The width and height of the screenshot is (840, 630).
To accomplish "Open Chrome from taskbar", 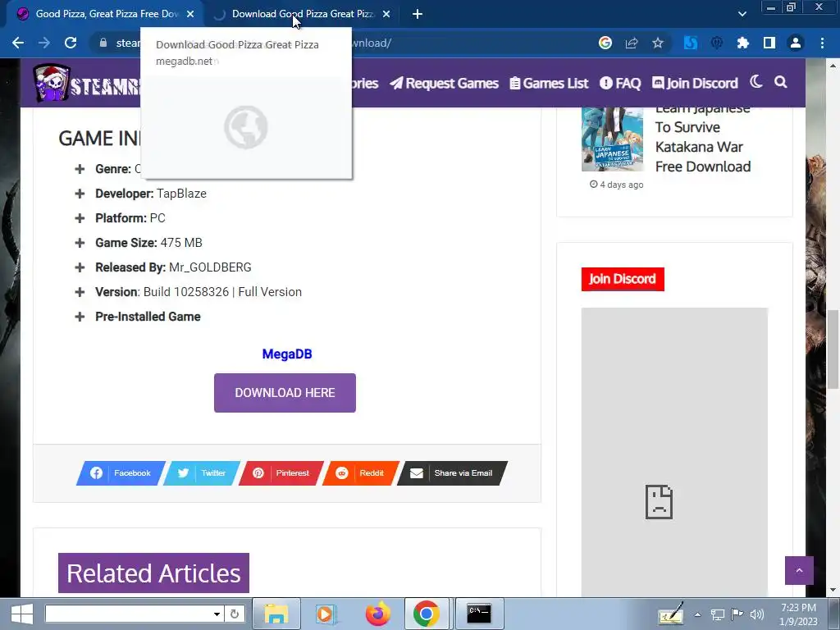I will (427, 614).
